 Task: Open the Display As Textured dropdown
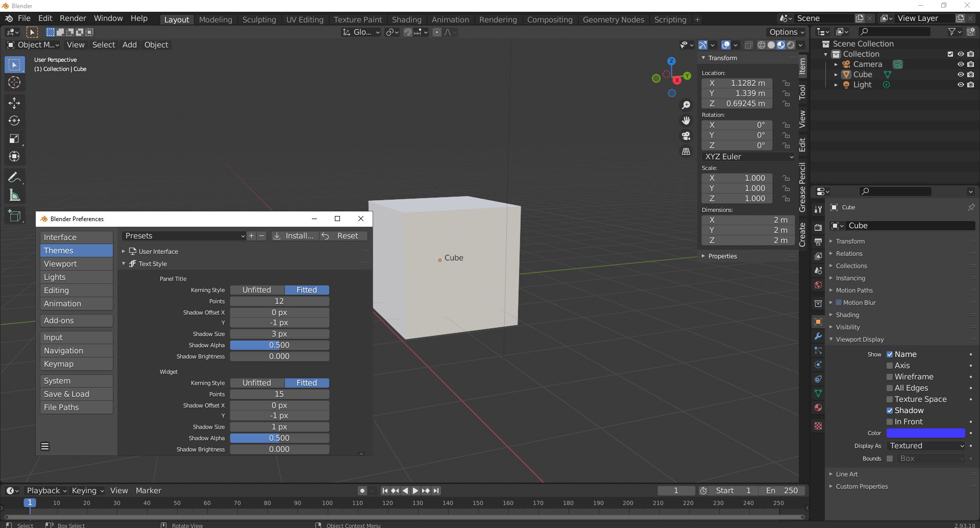click(x=926, y=446)
